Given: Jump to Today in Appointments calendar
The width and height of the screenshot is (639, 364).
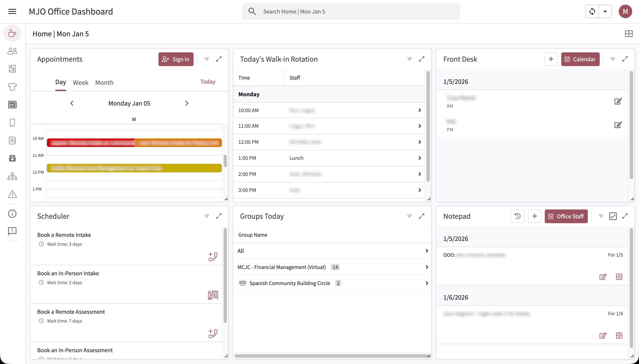Looking at the screenshot, I should [x=208, y=82].
